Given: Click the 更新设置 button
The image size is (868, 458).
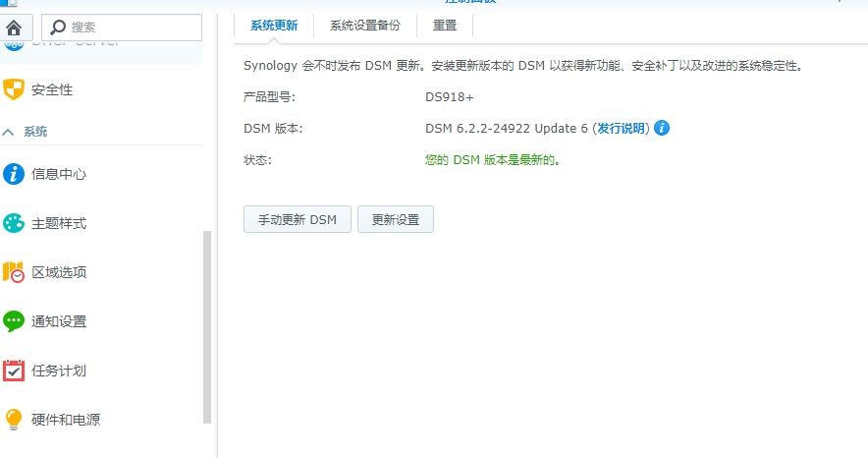Looking at the screenshot, I should point(395,220).
